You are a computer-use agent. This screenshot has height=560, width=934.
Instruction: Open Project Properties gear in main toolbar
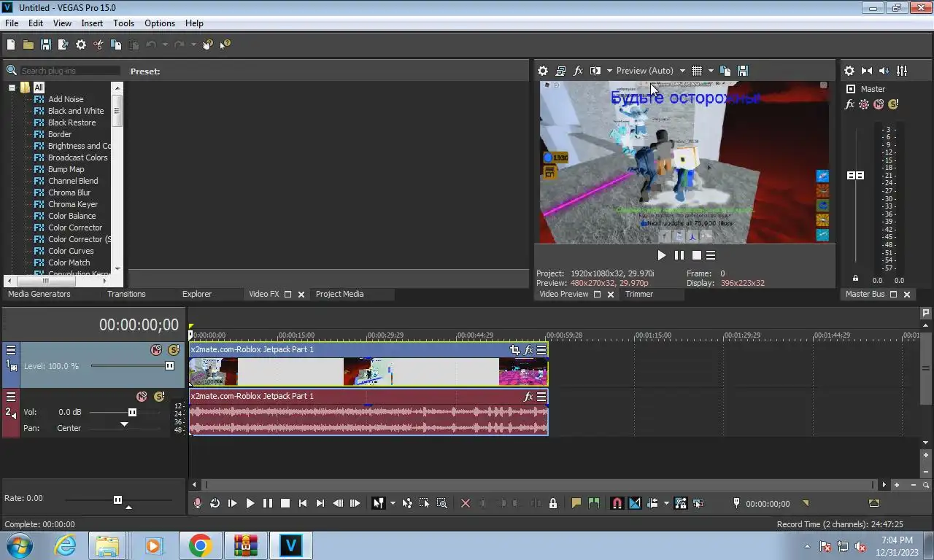(x=81, y=45)
